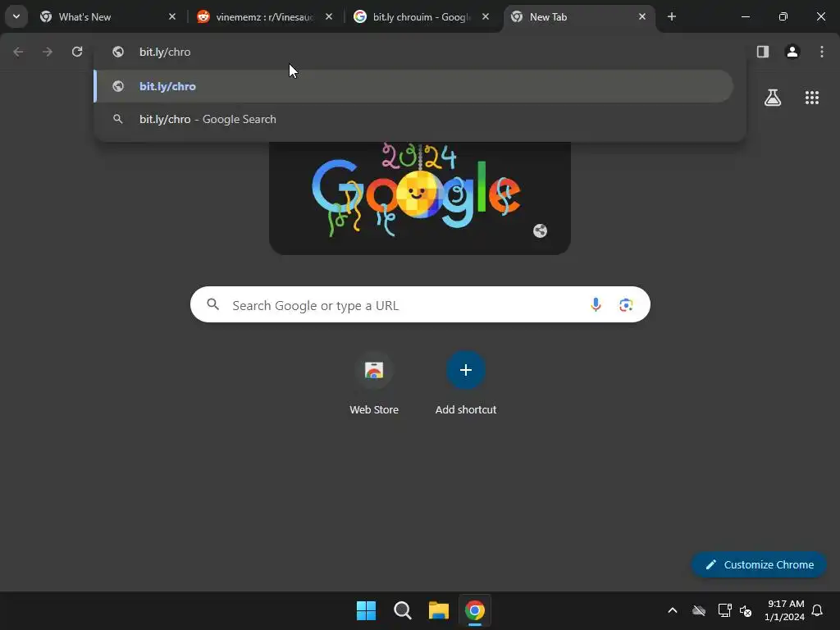Click the Chrome taskbar icon

click(475, 610)
